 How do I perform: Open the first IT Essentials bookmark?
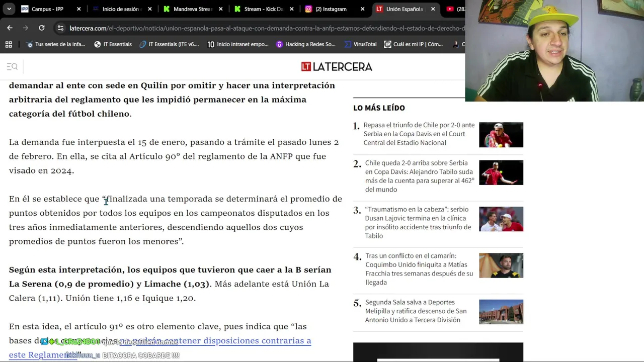113,44
